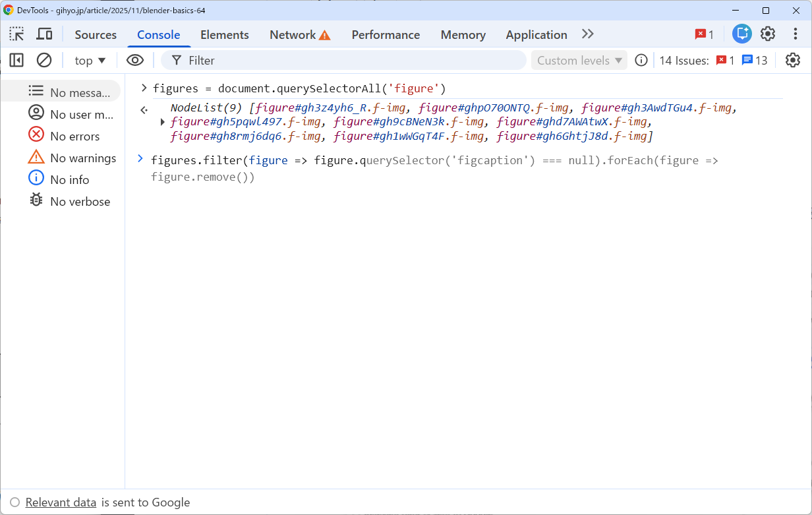Open the console settings gear icon
This screenshot has height=515, width=812.
[792, 60]
